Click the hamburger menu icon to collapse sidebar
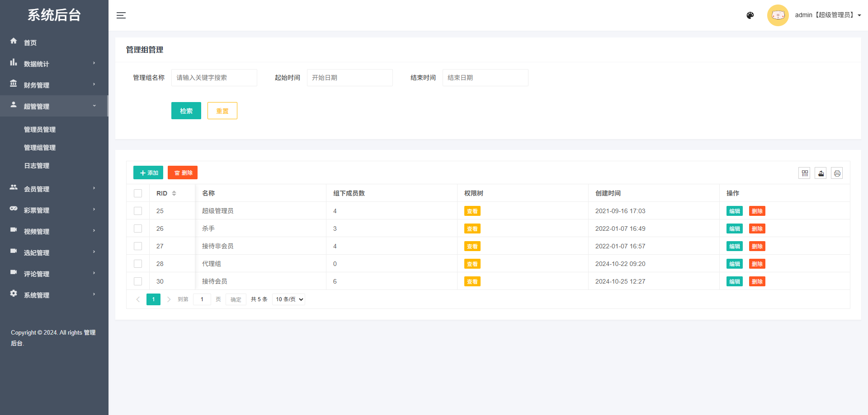The height and width of the screenshot is (415, 868). [x=121, y=15]
